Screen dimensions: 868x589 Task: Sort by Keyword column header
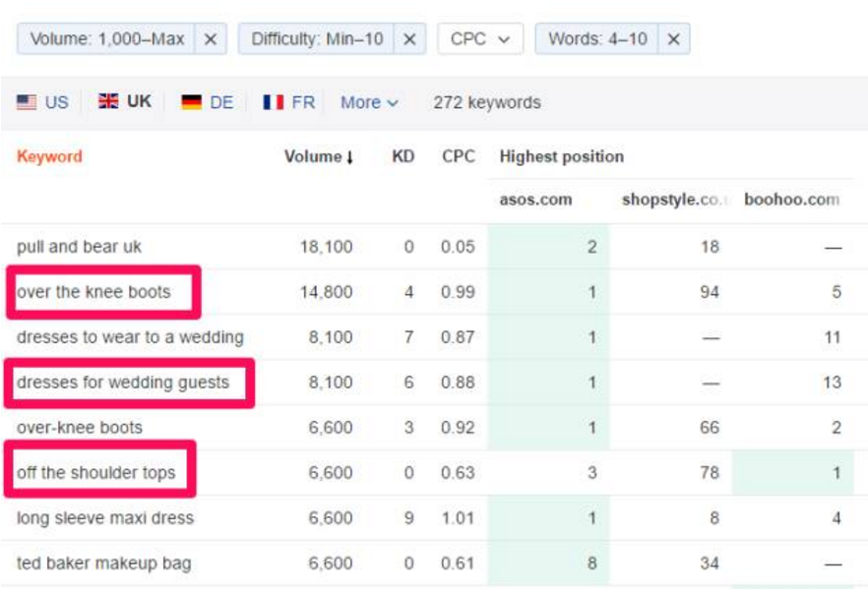tap(49, 156)
